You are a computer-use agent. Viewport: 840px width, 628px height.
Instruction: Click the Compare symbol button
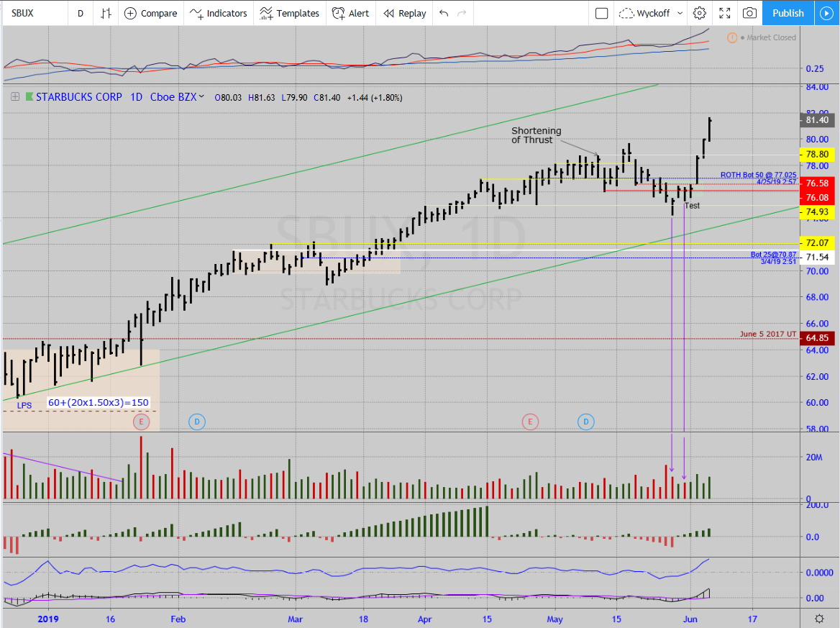pyautogui.click(x=150, y=13)
